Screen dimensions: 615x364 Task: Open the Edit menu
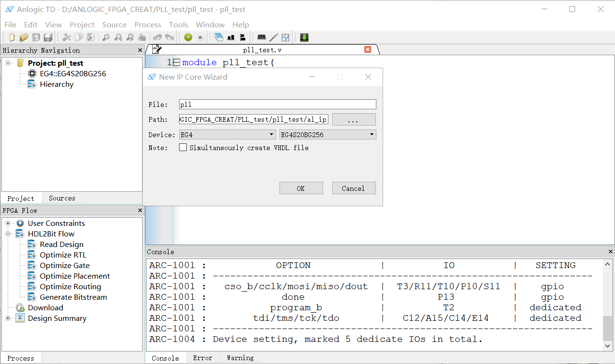point(31,25)
